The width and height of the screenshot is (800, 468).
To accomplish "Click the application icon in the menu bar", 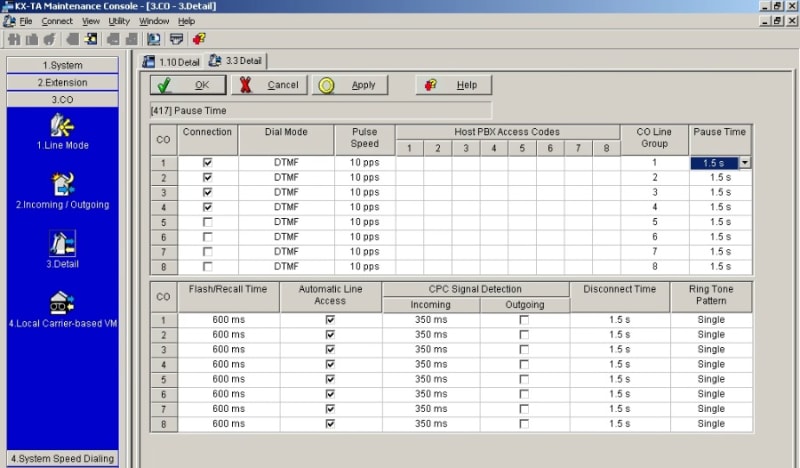I will 9,21.
